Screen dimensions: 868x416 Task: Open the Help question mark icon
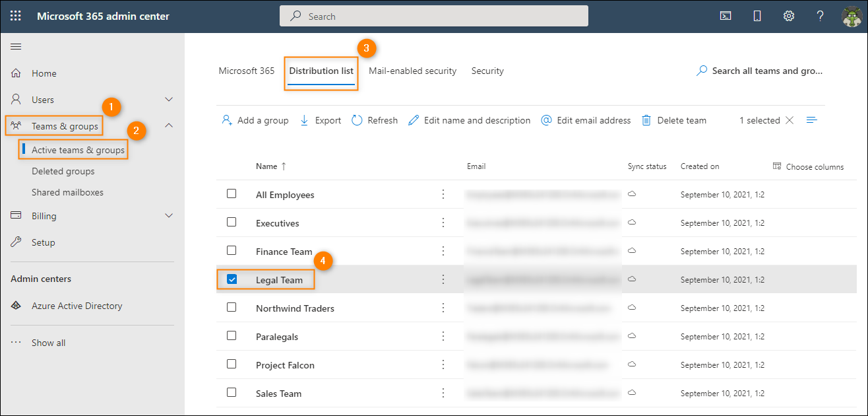pyautogui.click(x=821, y=16)
